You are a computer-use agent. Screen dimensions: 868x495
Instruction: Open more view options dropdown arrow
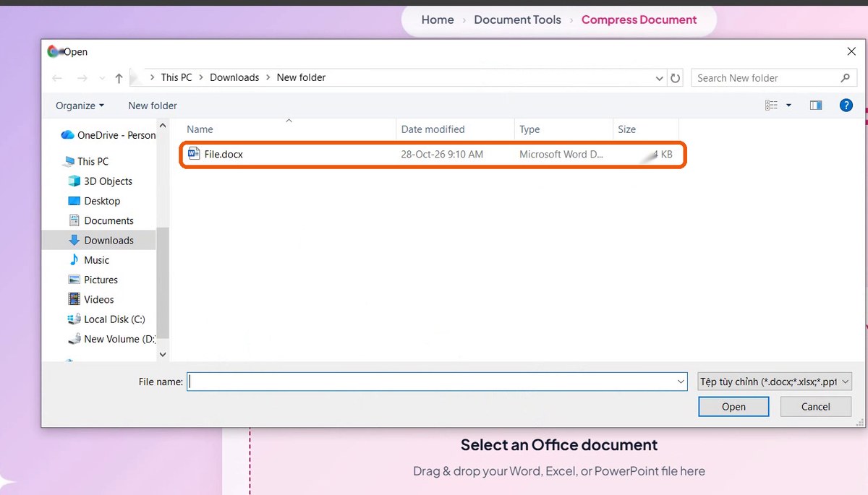(x=788, y=106)
